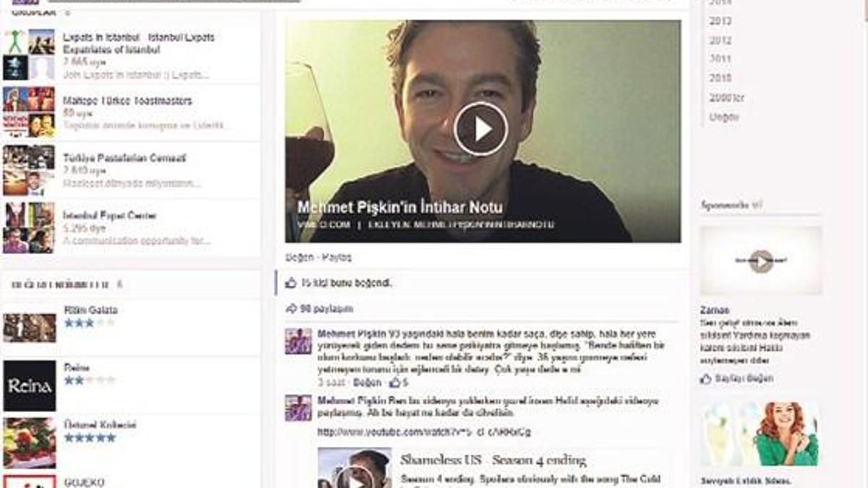Click the Reina page name
The image size is (868, 488).
pos(77,367)
